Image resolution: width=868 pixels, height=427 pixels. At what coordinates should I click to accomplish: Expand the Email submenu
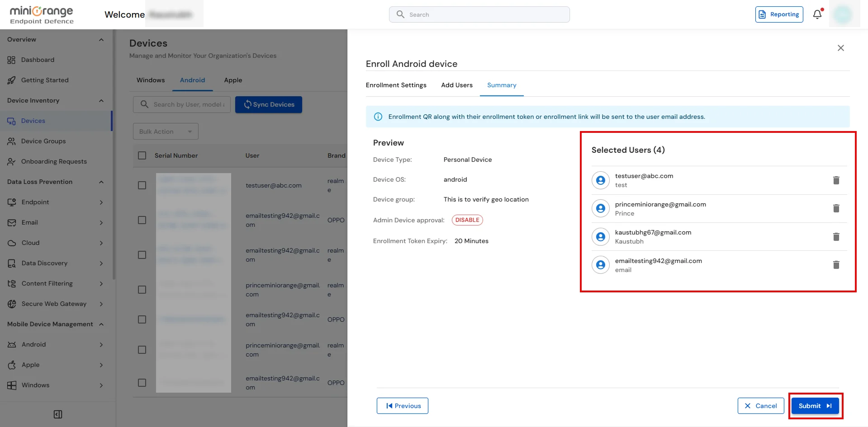[x=101, y=223]
